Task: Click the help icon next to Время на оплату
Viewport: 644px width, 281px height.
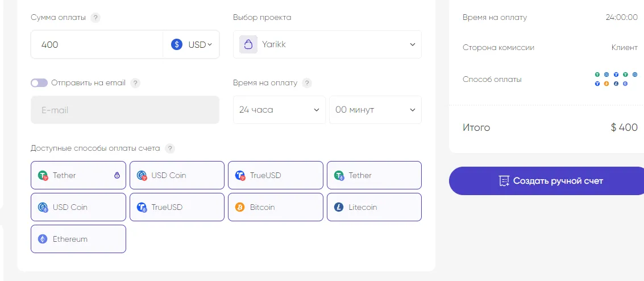Action: pyautogui.click(x=307, y=83)
